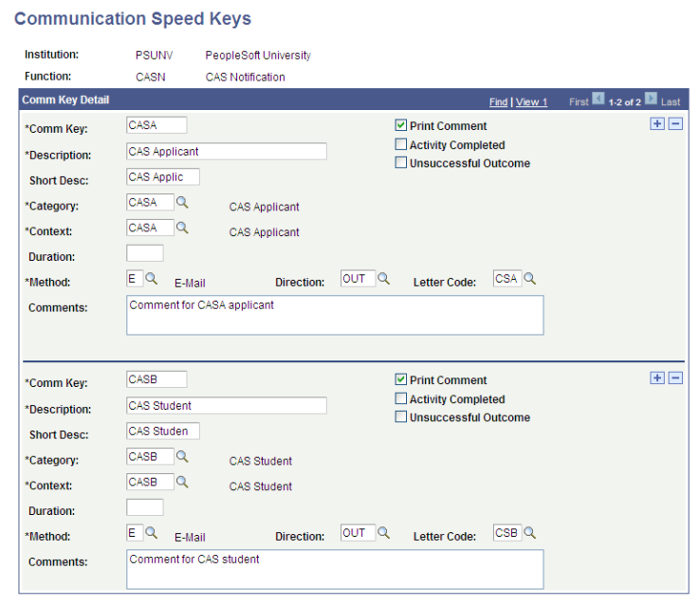
Task: Click the PeopleSoft University text
Action: click(x=258, y=55)
